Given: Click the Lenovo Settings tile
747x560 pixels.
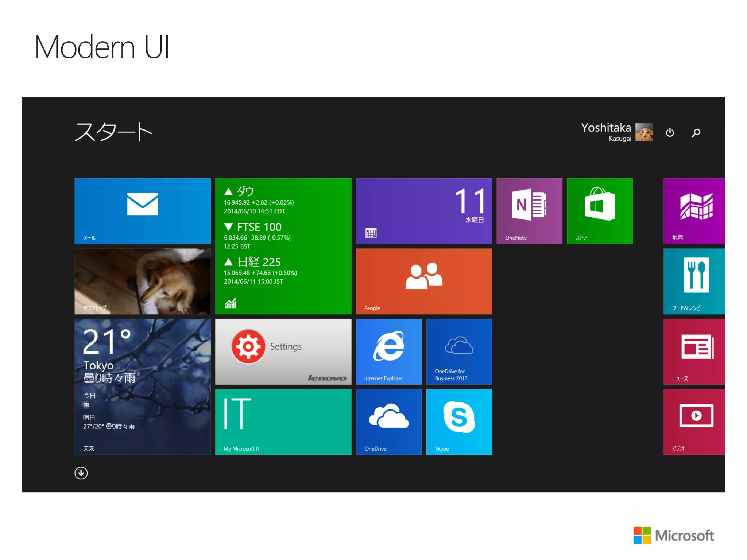Looking at the screenshot, I should coord(283,351).
